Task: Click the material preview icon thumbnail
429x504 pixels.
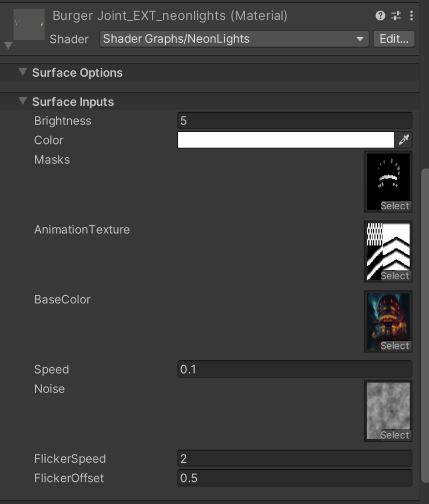Action: coord(28,24)
